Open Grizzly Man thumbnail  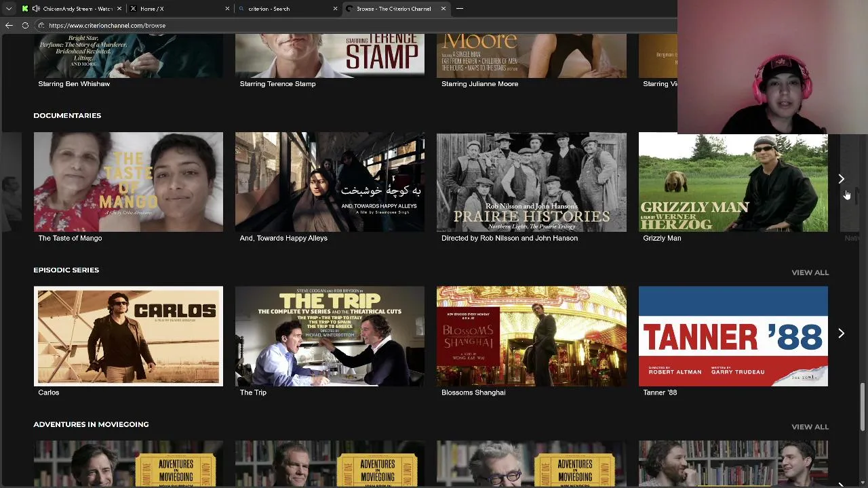[x=733, y=182]
